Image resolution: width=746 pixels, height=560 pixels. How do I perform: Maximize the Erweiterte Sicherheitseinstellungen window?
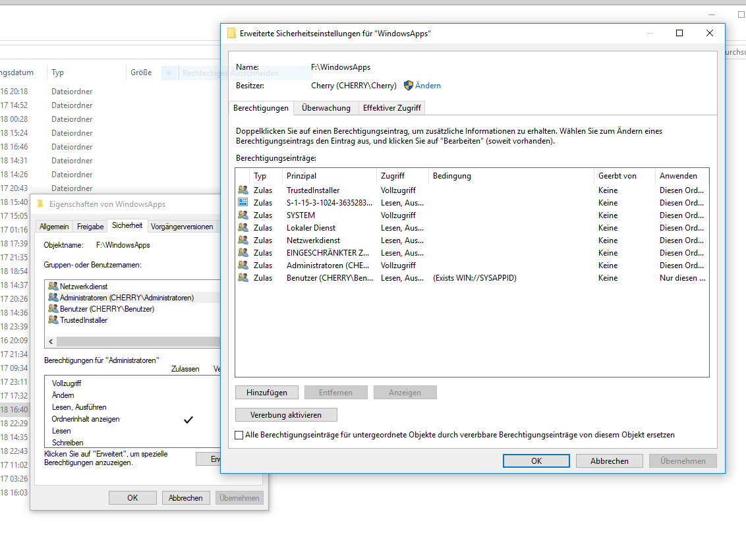pyautogui.click(x=679, y=33)
